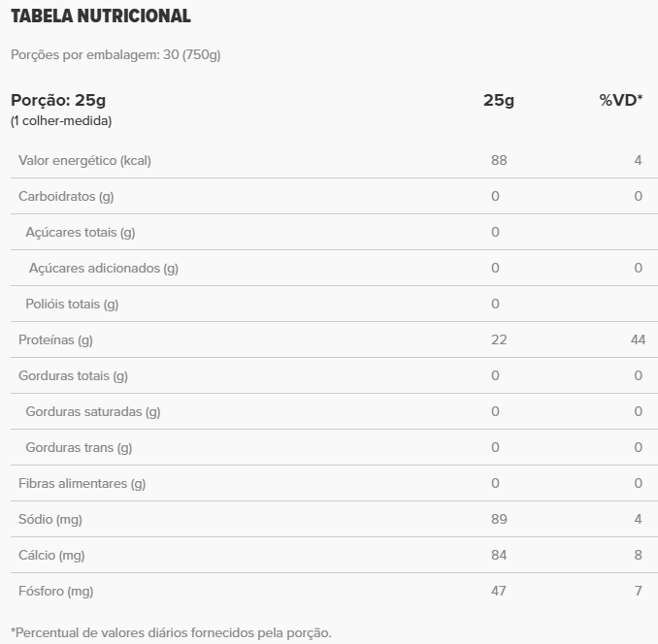Image resolution: width=658 pixels, height=644 pixels.
Task: Click the Porções por embalagem text
Action: (x=115, y=55)
